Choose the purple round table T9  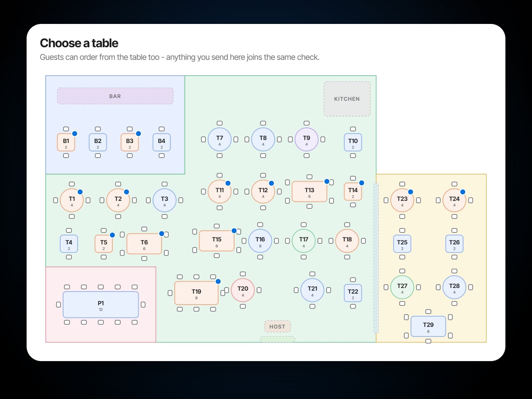coord(307,139)
